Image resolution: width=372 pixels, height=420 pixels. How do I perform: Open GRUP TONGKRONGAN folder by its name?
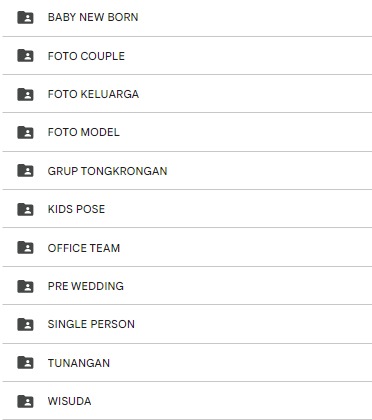pos(107,171)
